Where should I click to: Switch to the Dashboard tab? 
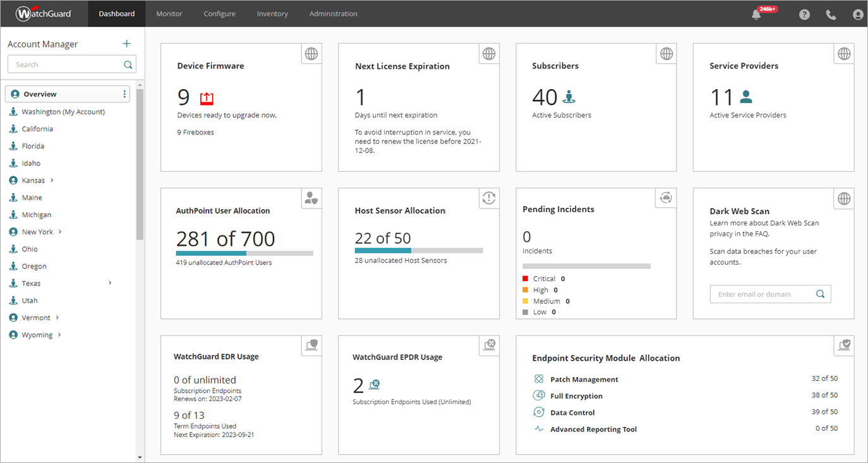click(x=117, y=13)
